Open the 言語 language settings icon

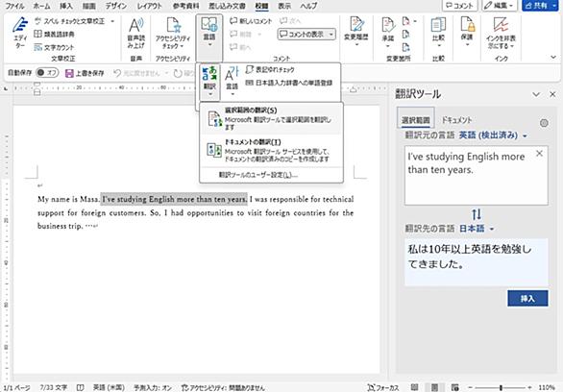(232, 82)
